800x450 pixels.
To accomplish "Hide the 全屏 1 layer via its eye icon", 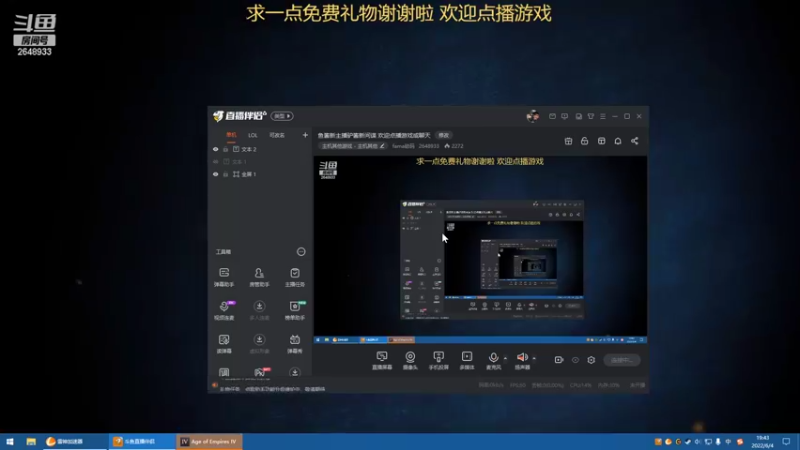I will click(215, 174).
